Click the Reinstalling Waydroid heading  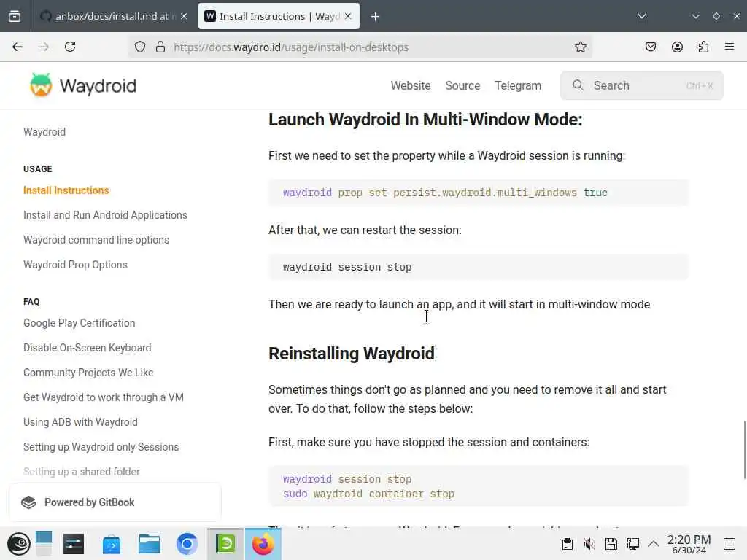352,354
